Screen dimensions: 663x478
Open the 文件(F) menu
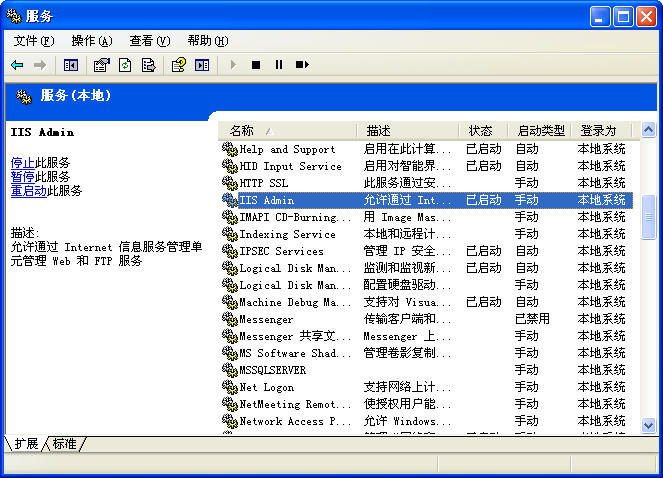pos(34,41)
